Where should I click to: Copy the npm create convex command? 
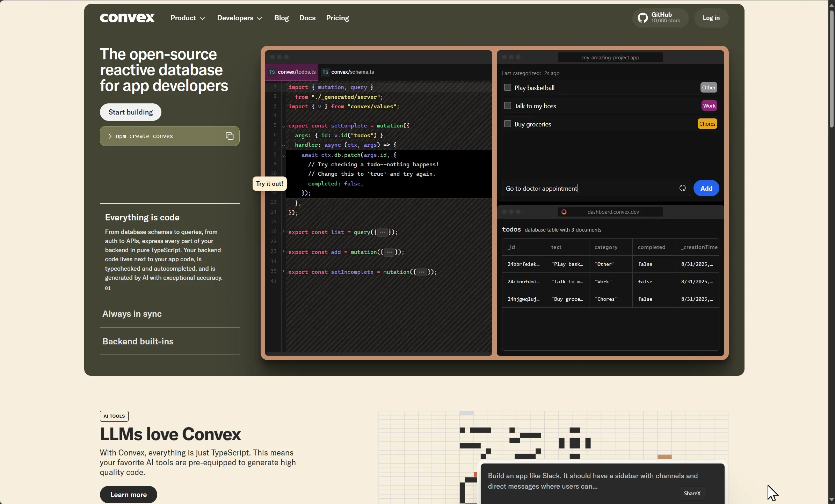(x=230, y=136)
